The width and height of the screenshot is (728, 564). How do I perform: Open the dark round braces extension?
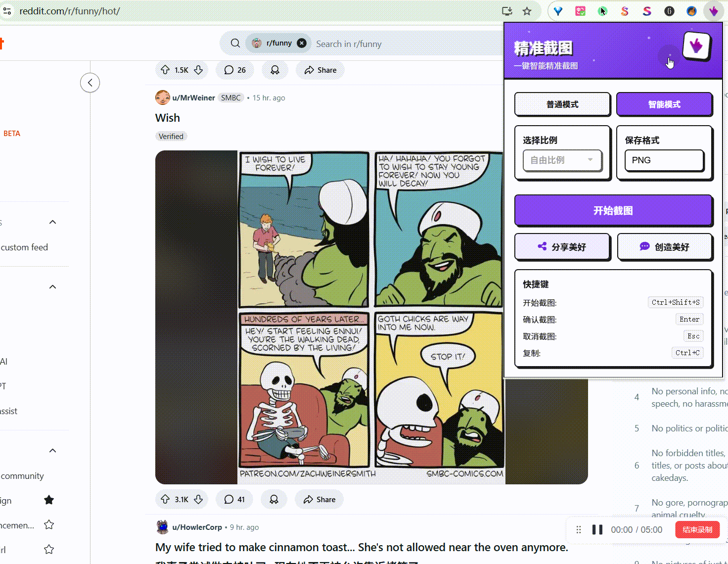point(669,11)
